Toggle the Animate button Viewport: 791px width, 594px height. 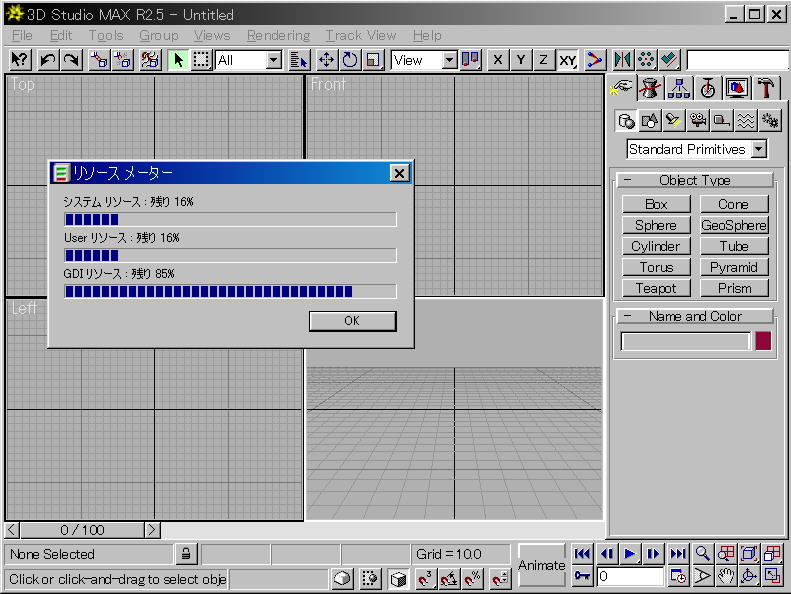[541, 565]
